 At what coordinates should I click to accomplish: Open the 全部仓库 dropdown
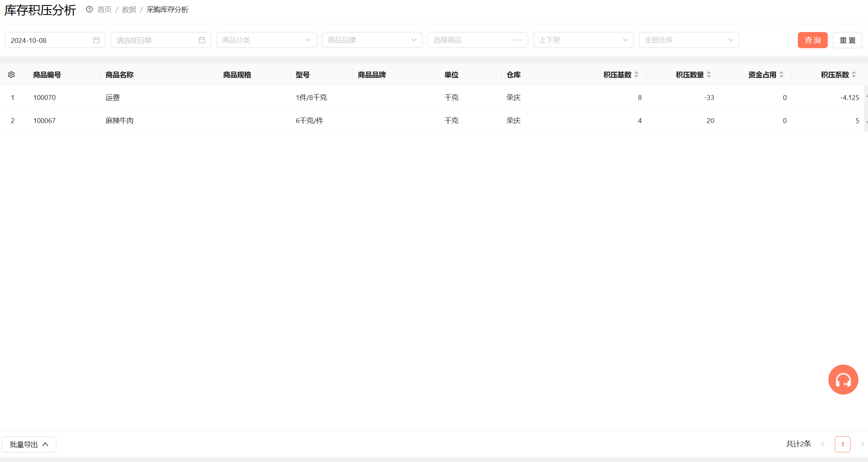[x=689, y=40]
